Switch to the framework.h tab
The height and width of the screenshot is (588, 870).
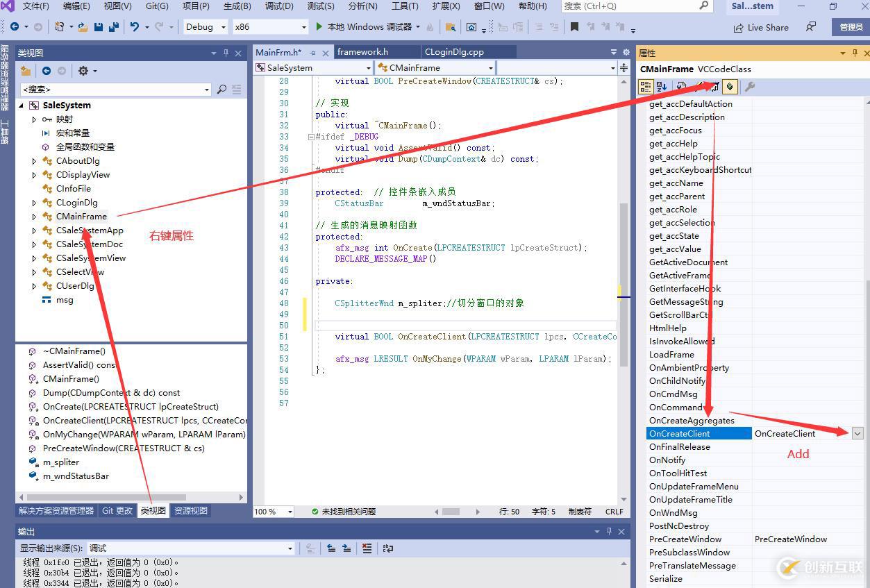pos(362,52)
